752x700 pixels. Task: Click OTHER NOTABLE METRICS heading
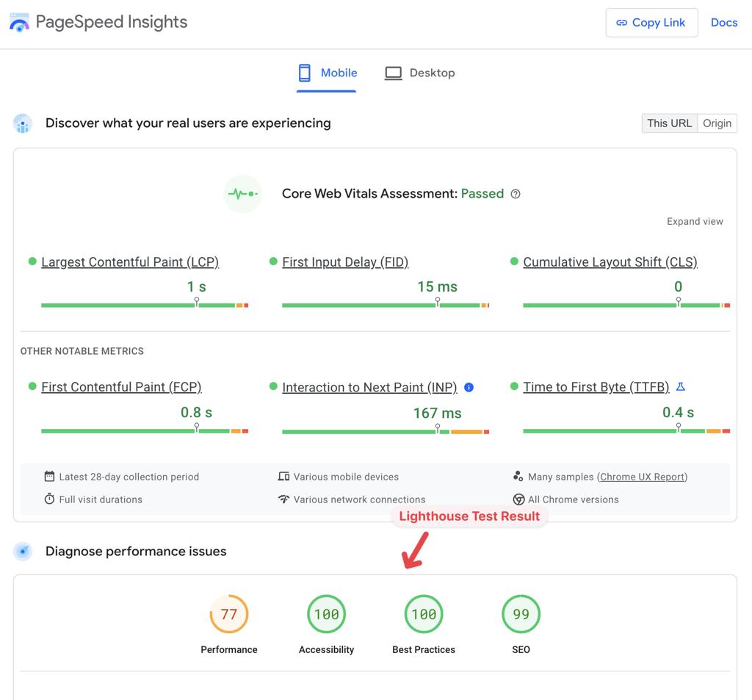click(82, 351)
